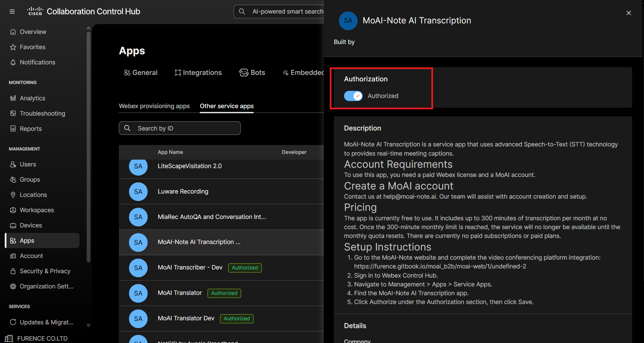Switch to Webex provisioning apps tab
644x343 pixels.
pyautogui.click(x=154, y=106)
